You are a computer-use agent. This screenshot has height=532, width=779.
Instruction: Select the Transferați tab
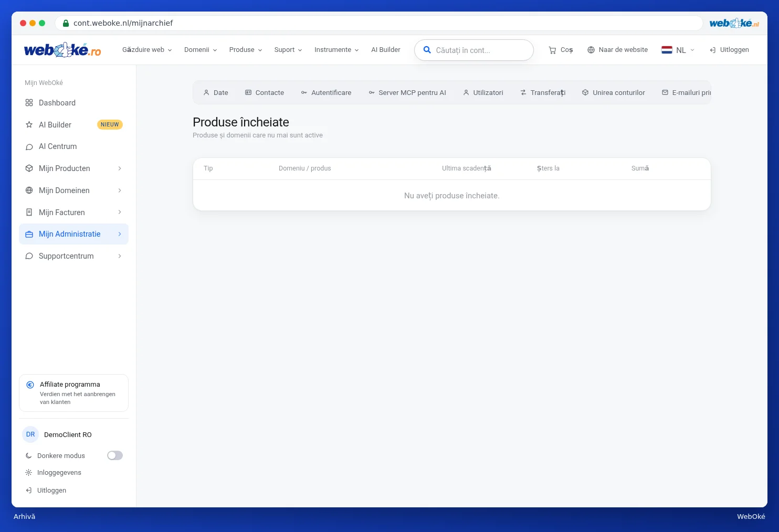[543, 93]
